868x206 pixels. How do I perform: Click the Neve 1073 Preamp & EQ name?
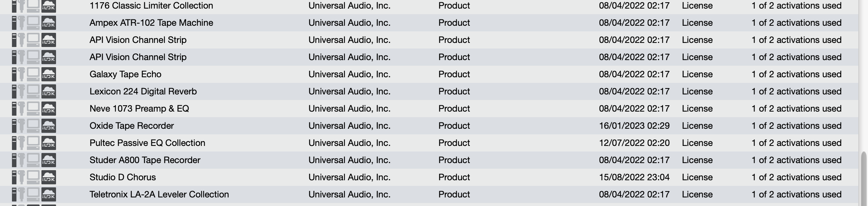click(x=139, y=109)
